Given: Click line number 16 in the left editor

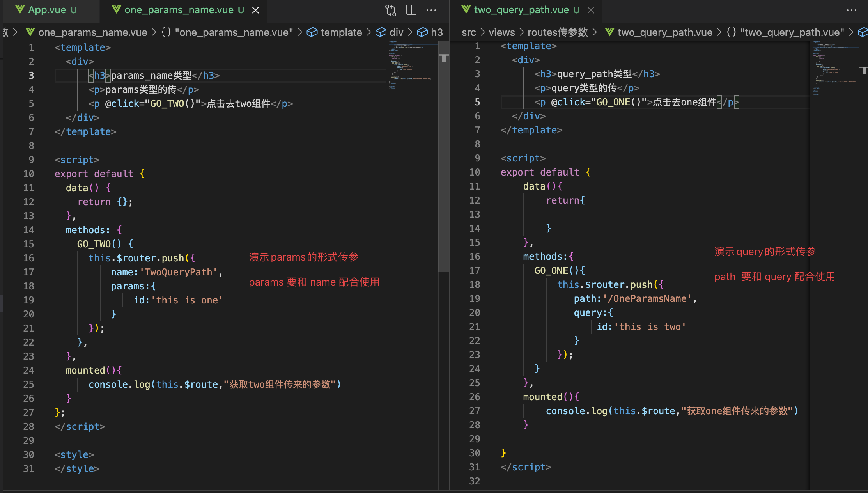Looking at the screenshot, I should (28, 258).
